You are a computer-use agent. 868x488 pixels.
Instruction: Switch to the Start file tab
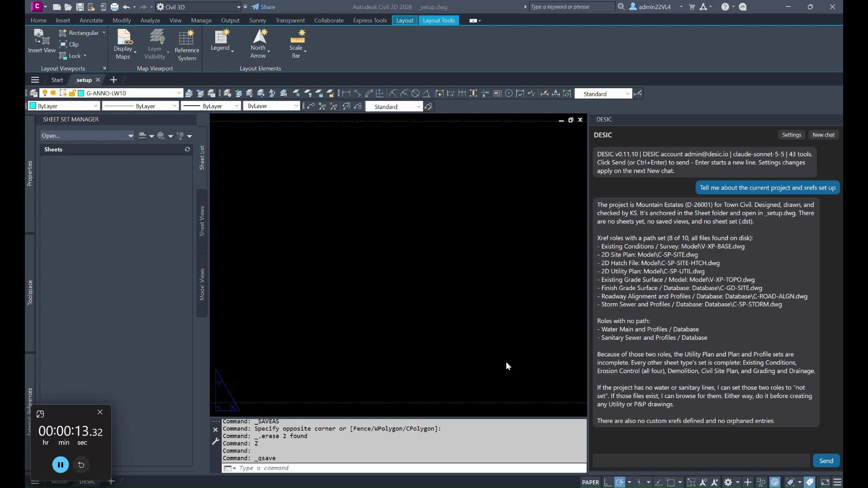57,80
